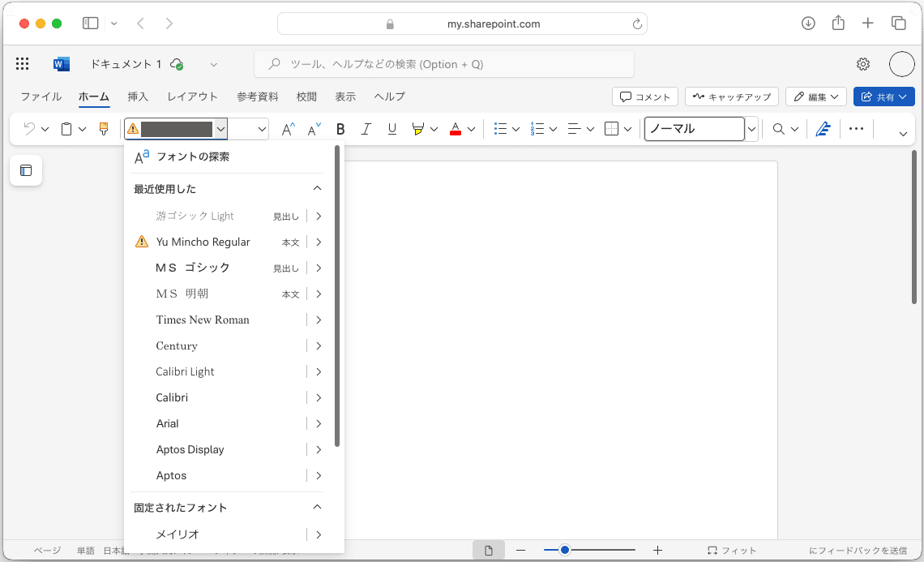Apply red font color
The width and height of the screenshot is (924, 562).
tap(455, 129)
